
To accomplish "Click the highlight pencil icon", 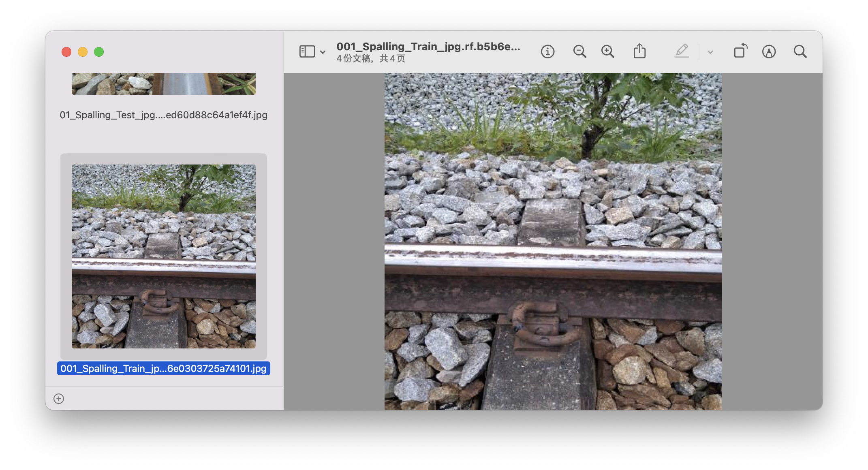I will [682, 51].
